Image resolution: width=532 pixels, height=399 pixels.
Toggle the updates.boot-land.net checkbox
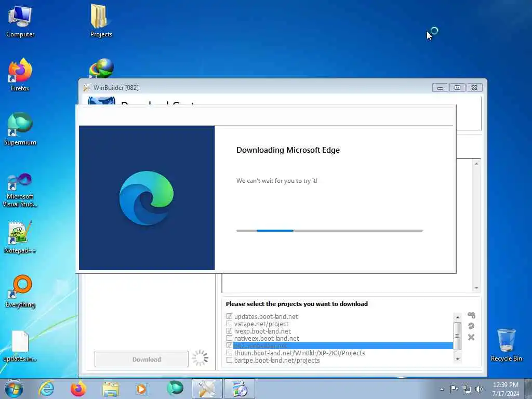(x=229, y=316)
